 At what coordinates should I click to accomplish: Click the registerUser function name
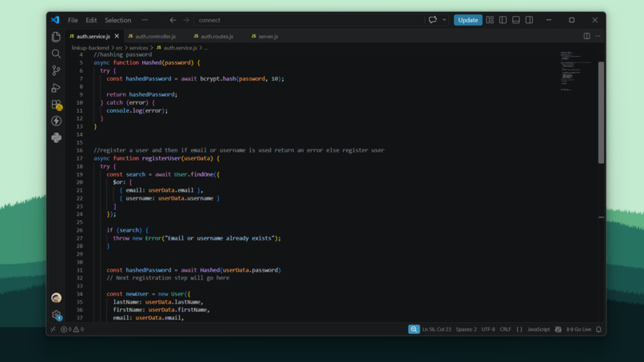161,158
